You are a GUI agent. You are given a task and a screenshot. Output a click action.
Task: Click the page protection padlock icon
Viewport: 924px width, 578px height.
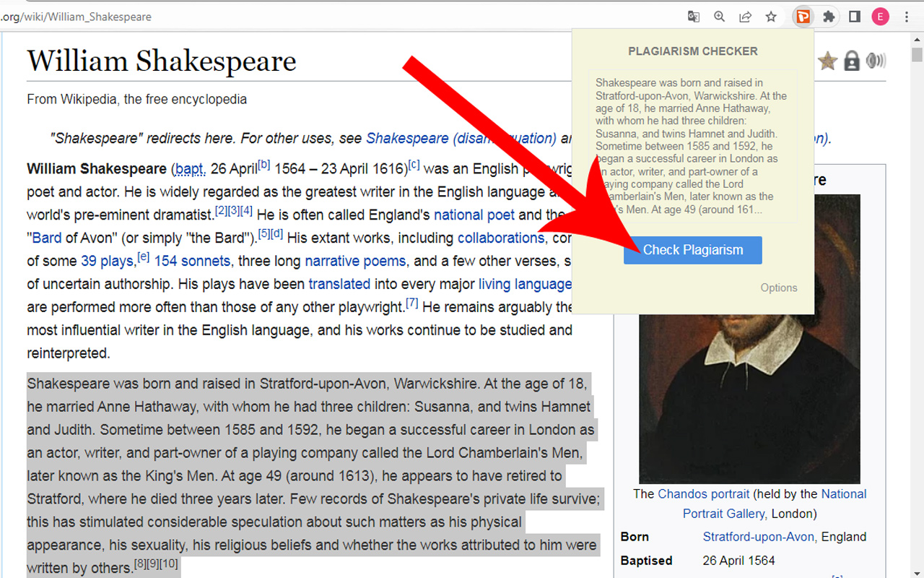852,61
